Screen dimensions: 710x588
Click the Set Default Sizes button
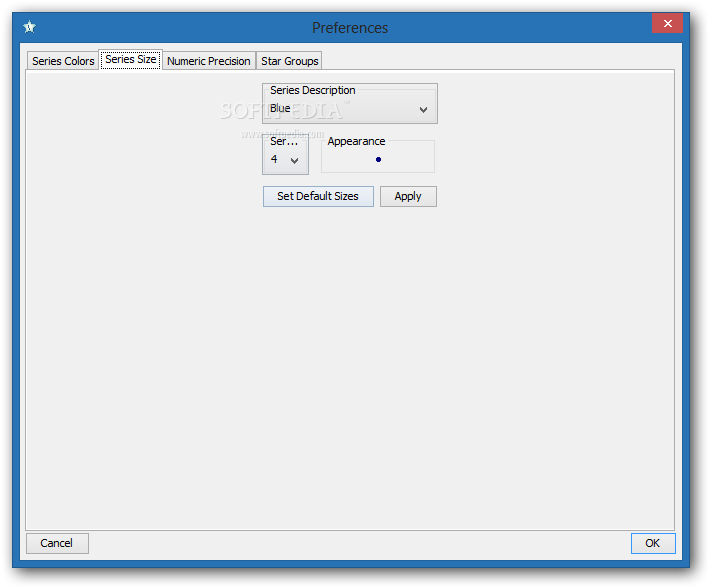point(318,196)
